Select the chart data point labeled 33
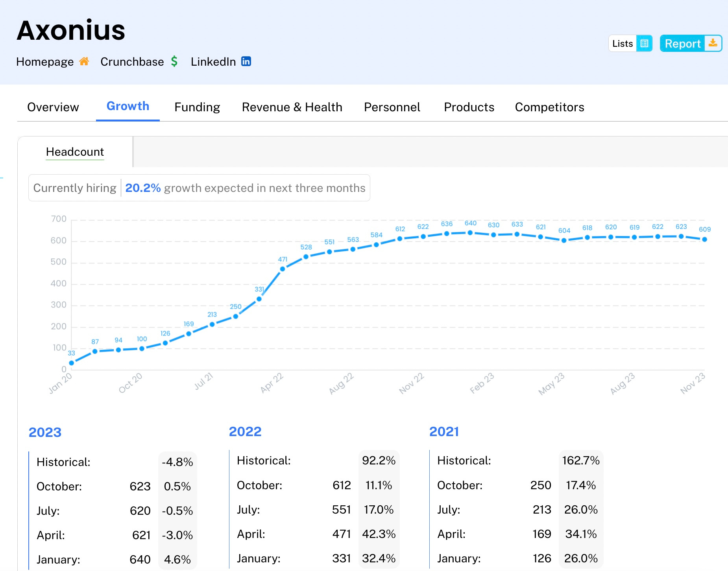The height and width of the screenshot is (571, 728). coord(71,363)
